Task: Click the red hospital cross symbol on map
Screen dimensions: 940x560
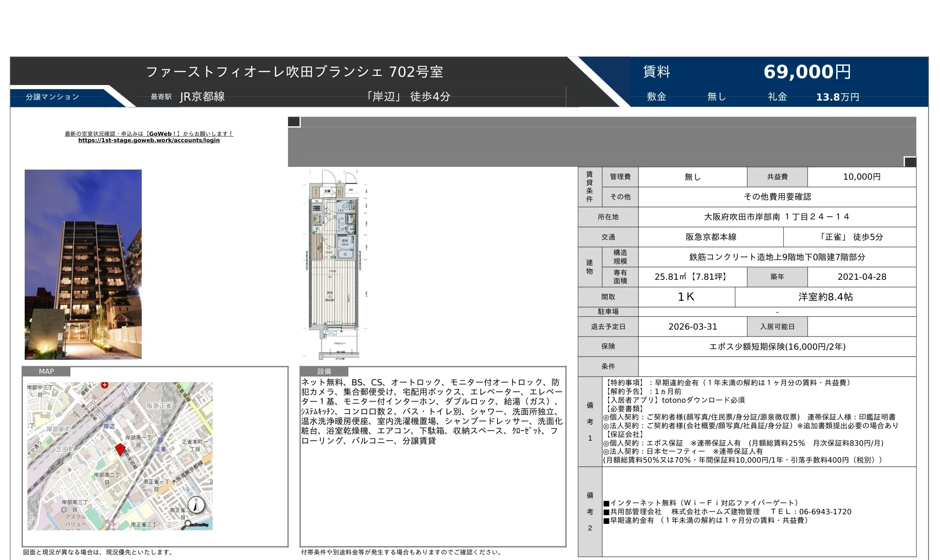Action: pos(104,385)
